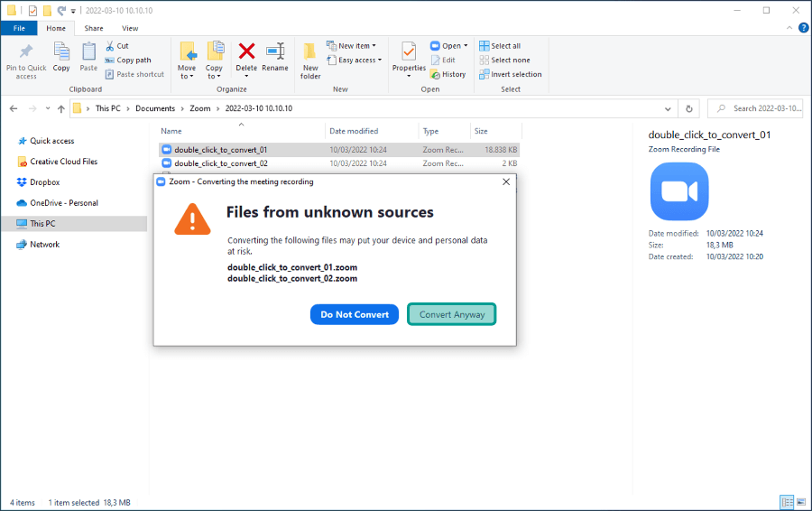This screenshot has height=511, width=812.
Task: Click Paste shortcut in the ribbon
Action: tap(134, 74)
